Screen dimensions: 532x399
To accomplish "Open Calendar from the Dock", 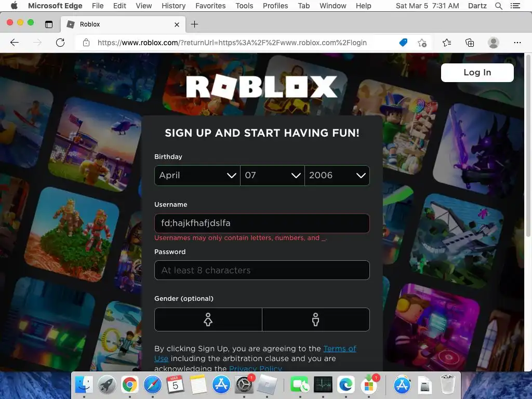I will coord(176,385).
